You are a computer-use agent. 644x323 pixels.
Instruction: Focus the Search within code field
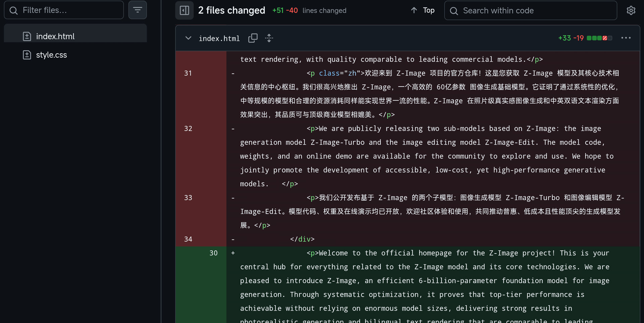(x=531, y=10)
